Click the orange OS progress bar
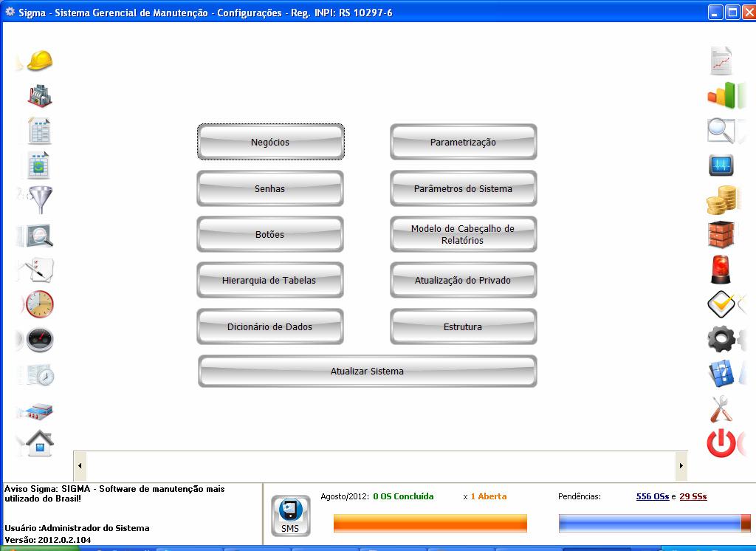756x551 pixels. tap(430, 523)
